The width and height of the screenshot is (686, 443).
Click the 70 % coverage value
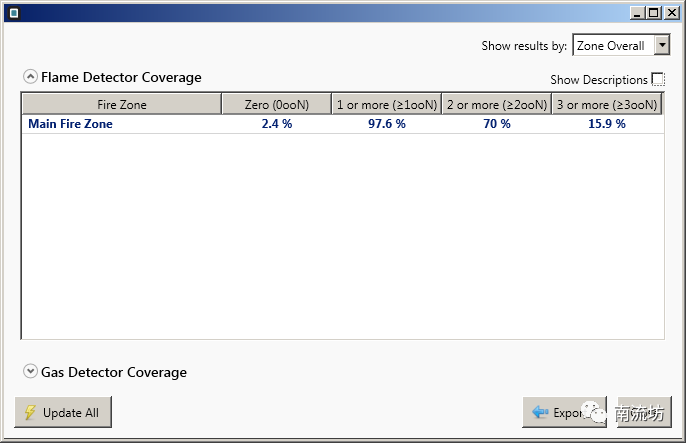(497, 124)
